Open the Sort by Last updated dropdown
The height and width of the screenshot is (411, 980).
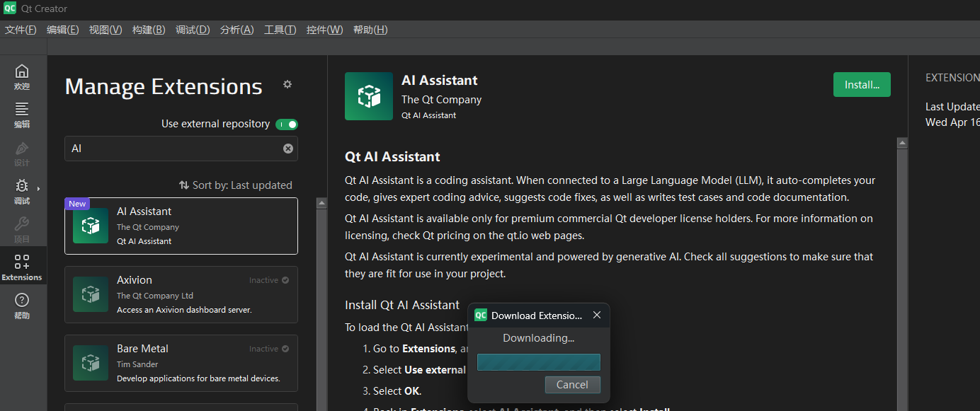(x=236, y=185)
